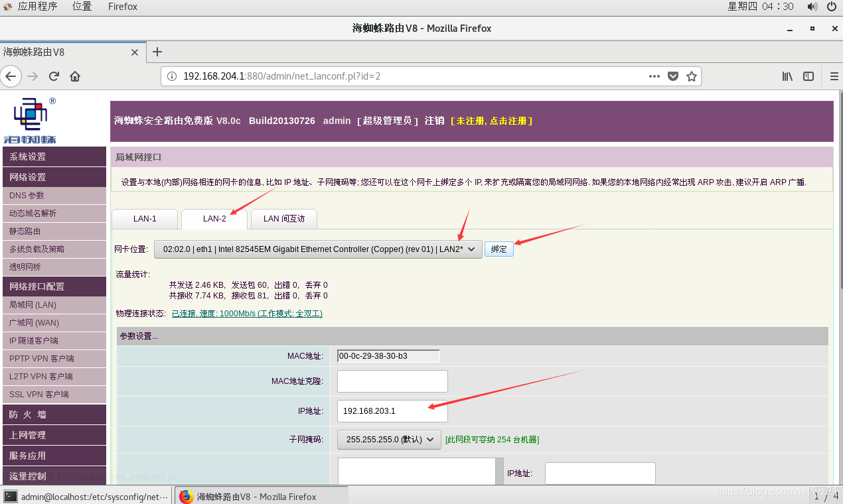
Task: Open 透明网桥 sidebar item
Action: tap(54, 267)
